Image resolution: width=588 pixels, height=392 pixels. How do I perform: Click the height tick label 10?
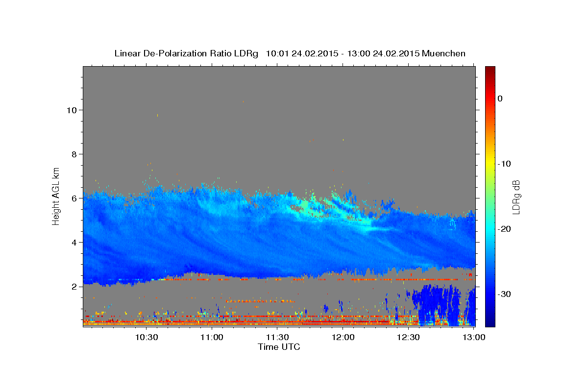[72, 110]
